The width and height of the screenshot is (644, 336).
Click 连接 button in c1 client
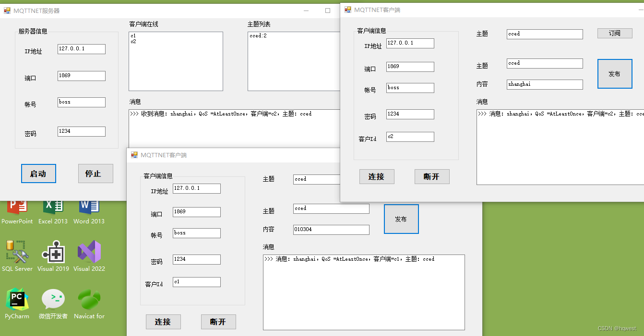coord(163,322)
